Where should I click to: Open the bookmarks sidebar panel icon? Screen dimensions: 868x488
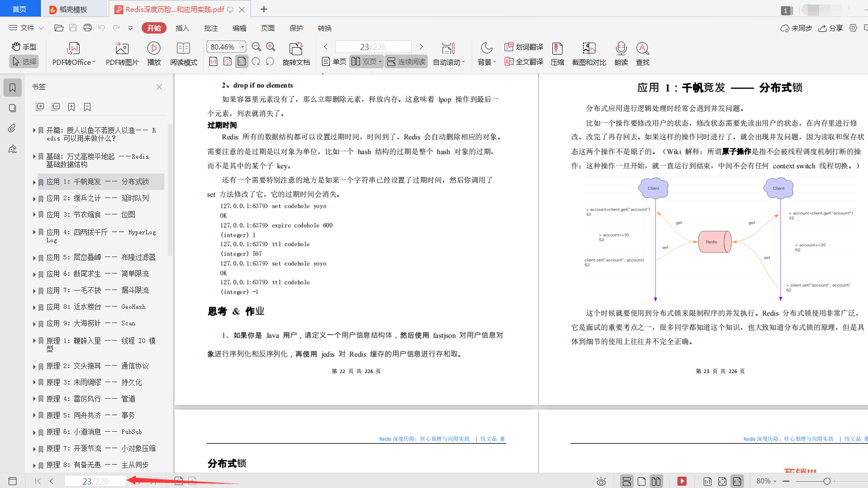pos(13,88)
